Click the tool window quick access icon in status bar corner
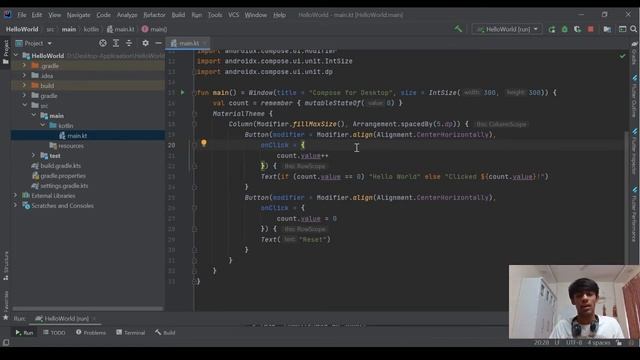Viewport: 640px width, 360px height. coord(6,342)
